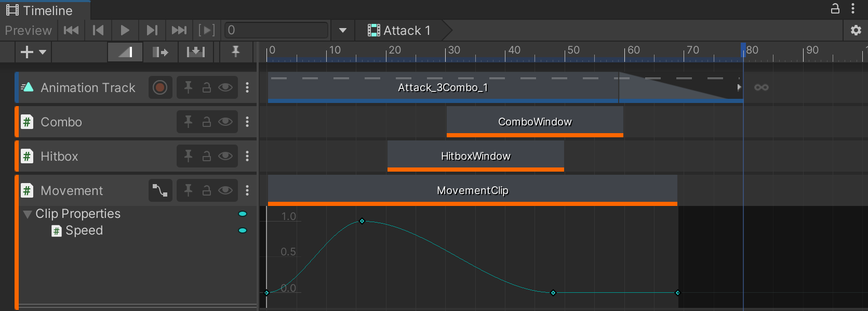Click the Play button in Timeline

125,31
